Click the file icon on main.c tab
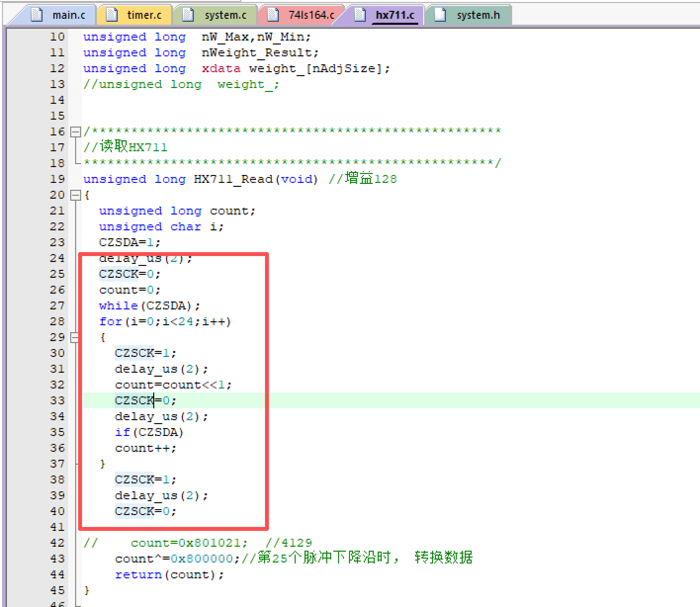Image resolution: width=700 pixels, height=607 pixels. [37, 15]
